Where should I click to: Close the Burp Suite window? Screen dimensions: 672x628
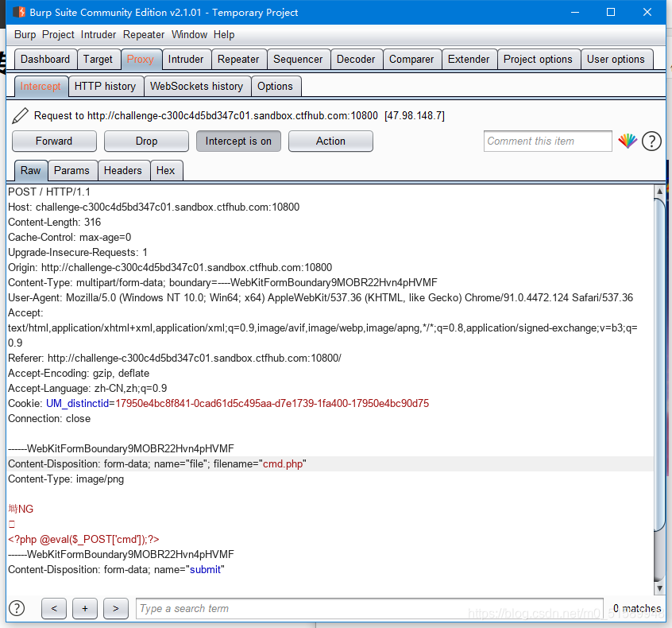(647, 12)
